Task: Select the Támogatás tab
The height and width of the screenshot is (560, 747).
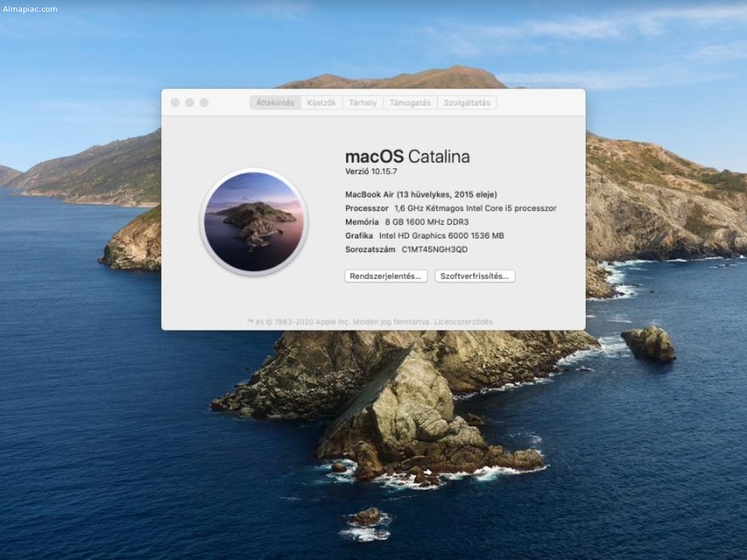Action: pyautogui.click(x=410, y=103)
